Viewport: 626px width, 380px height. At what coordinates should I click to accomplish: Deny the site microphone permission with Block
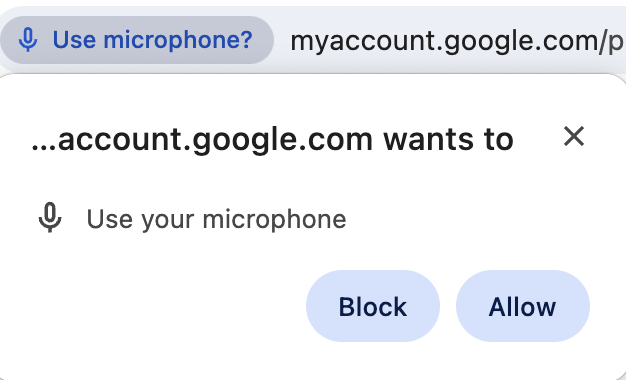coord(373,306)
